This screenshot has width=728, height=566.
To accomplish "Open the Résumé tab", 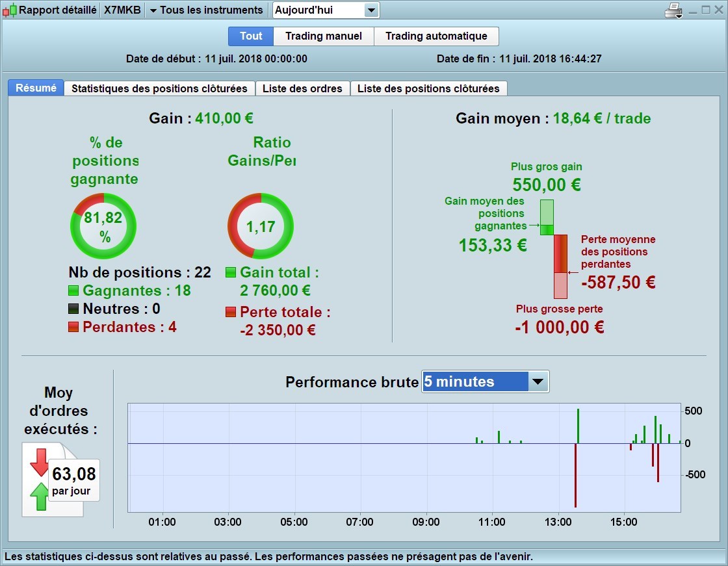I will pyautogui.click(x=36, y=88).
